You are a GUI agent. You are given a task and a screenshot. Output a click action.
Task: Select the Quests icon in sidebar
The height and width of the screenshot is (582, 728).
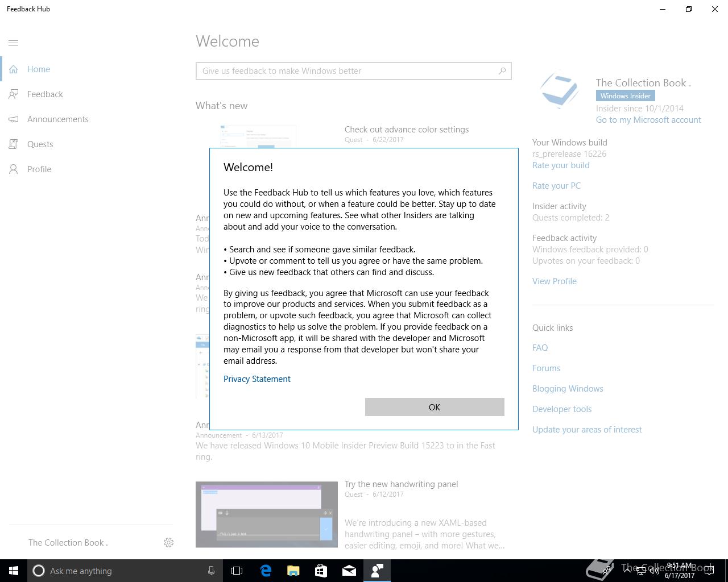tap(14, 144)
